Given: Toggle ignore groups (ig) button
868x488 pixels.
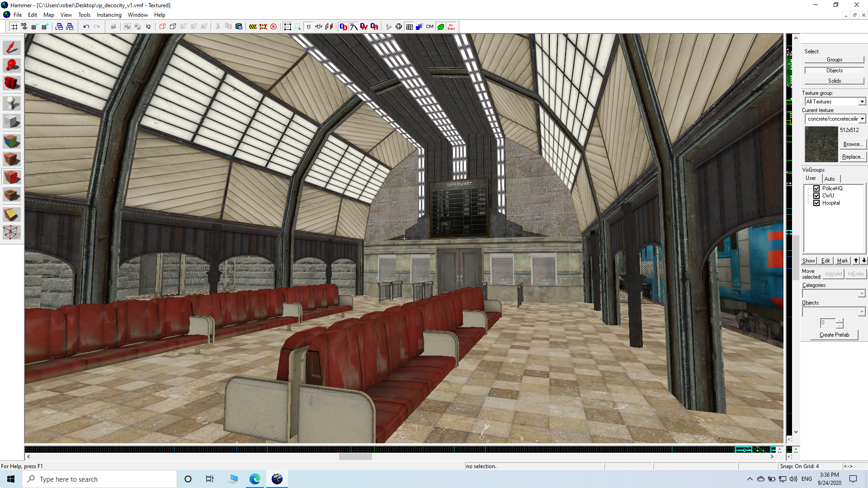Looking at the screenshot, I should pos(148,27).
